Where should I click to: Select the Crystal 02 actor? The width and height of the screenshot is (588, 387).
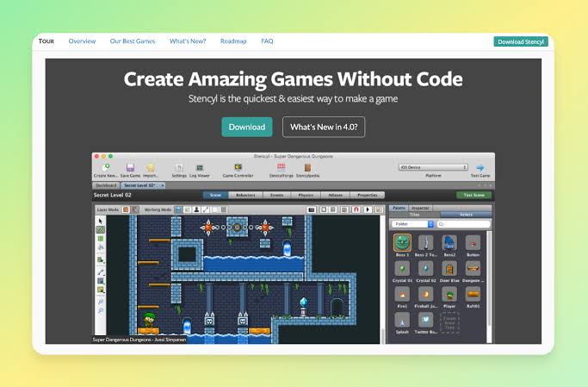[x=425, y=269]
